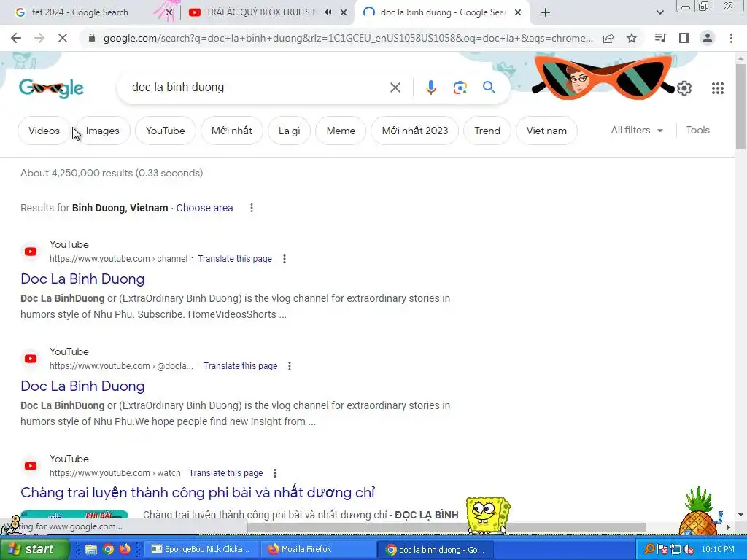This screenshot has width=747, height=560.
Task: Select the Trend filter chip
Action: (487, 131)
